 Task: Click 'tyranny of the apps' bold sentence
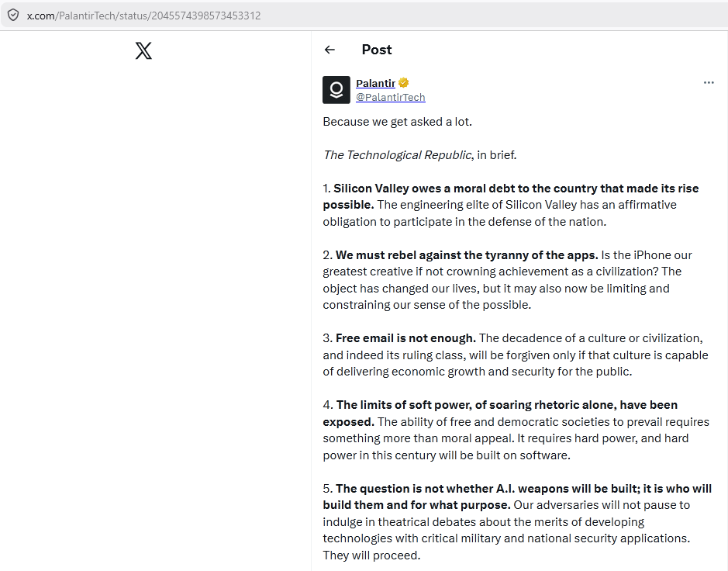coord(467,255)
